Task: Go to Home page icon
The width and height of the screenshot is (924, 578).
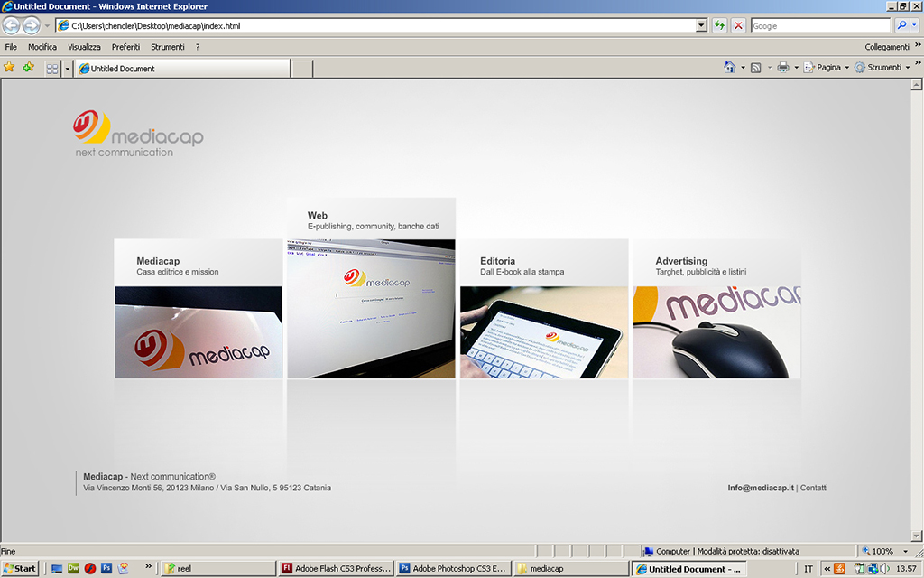Action: point(729,67)
